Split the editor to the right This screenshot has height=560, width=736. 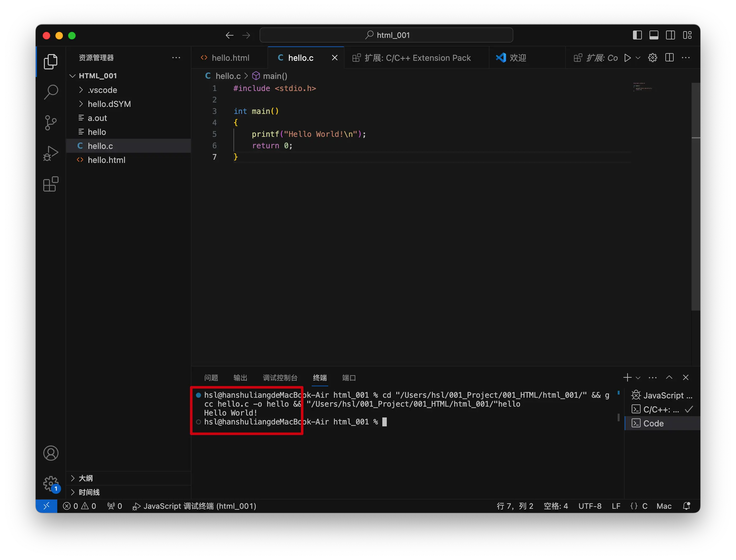(670, 58)
